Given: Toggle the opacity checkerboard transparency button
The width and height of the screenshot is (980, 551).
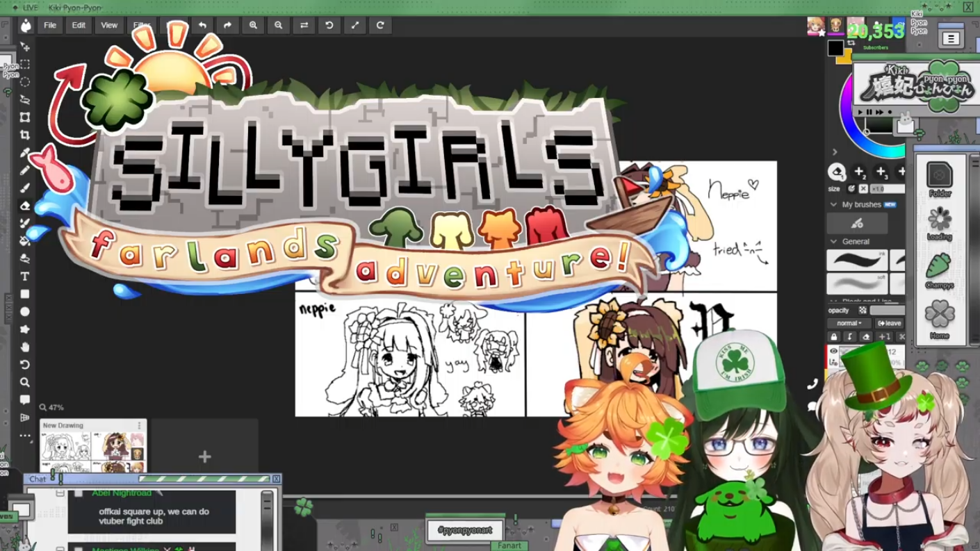Looking at the screenshot, I should 863,311.
